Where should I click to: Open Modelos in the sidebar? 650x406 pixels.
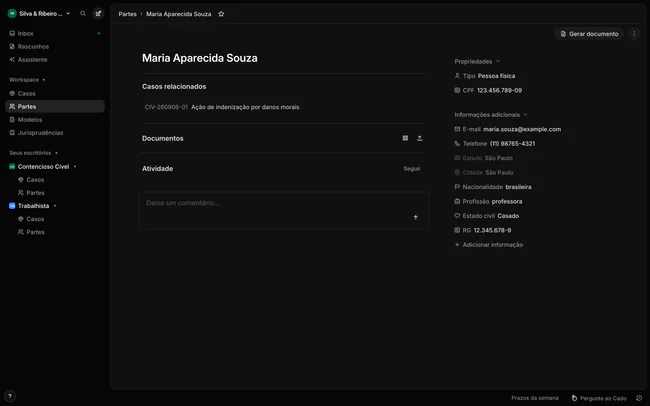pyautogui.click(x=55, y=119)
